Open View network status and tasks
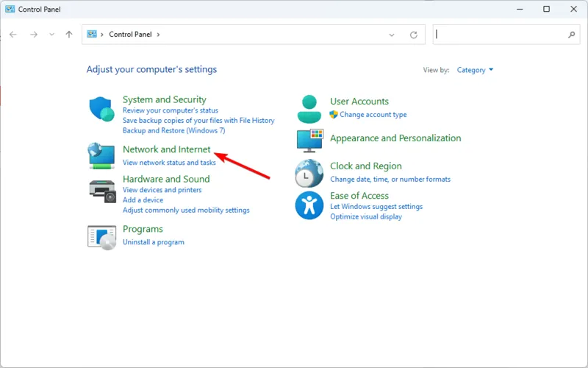 point(169,163)
